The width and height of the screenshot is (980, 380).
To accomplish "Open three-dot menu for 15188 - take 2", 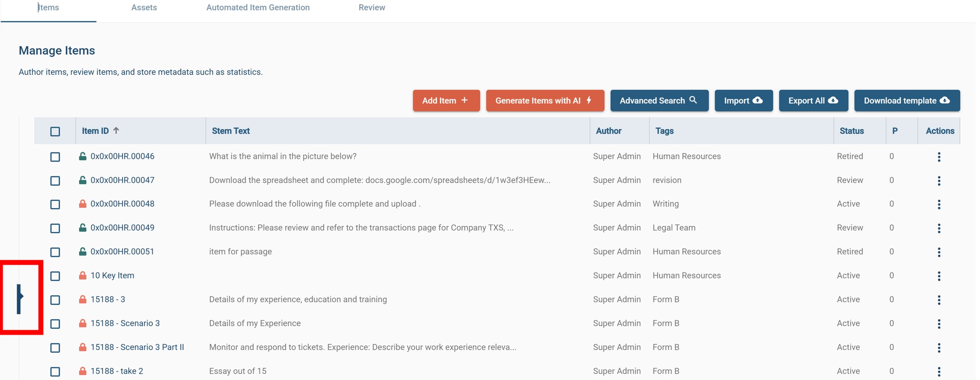I will tap(939, 371).
